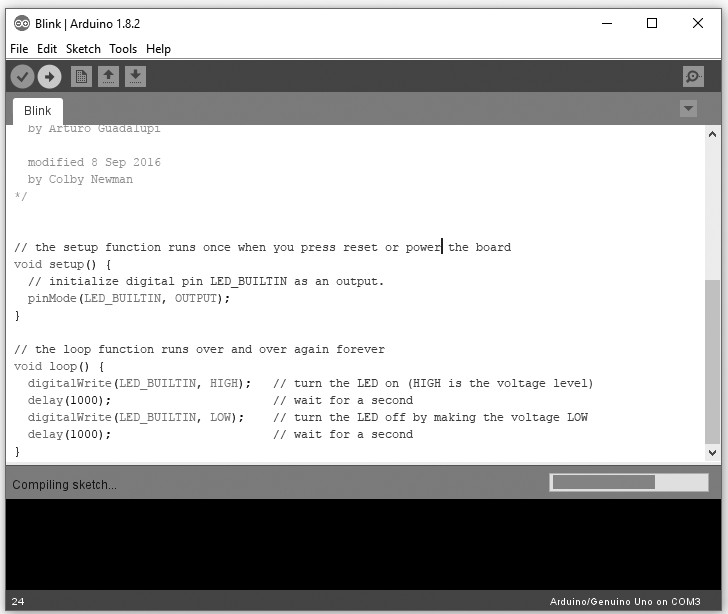
Task: Click 'modified 8 Sep 2016' comment
Action: [x=94, y=163]
